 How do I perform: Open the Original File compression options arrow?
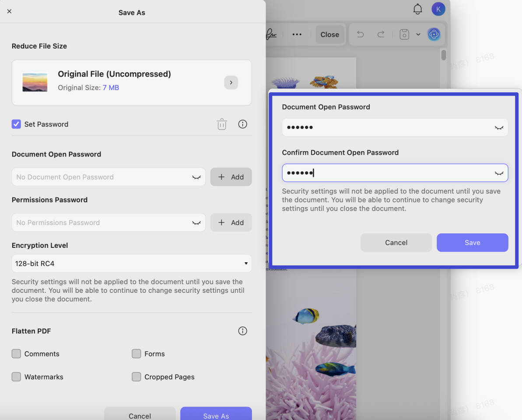coord(231,83)
